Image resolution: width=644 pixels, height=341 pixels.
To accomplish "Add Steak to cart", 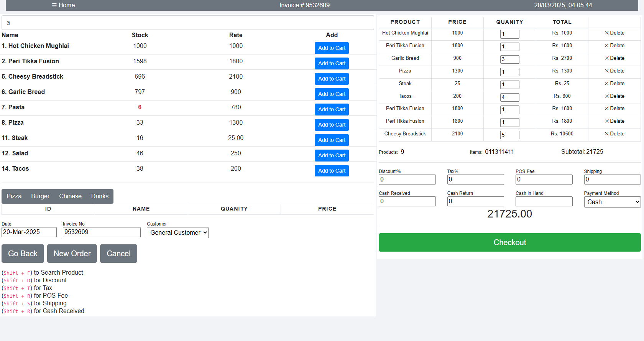I will coord(332,140).
